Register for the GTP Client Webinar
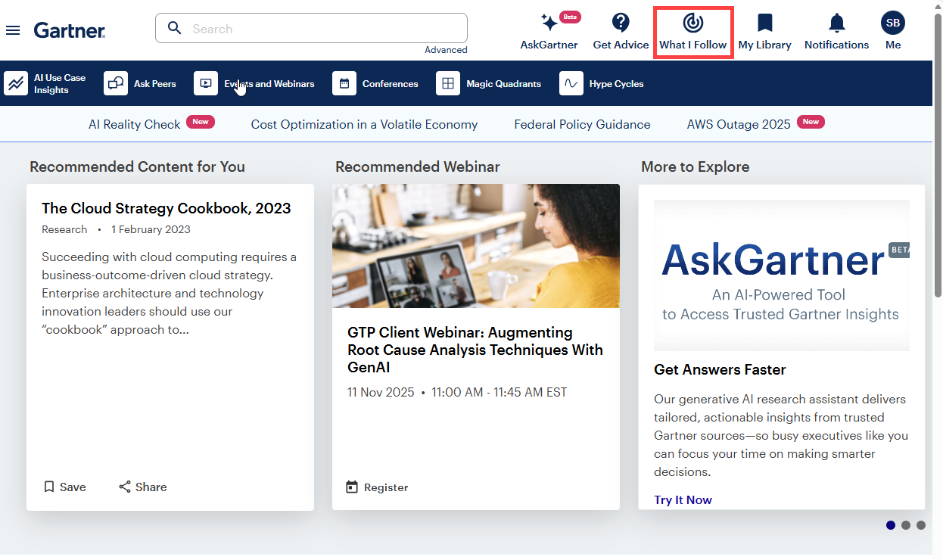This screenshot has width=943, height=560. [x=377, y=487]
